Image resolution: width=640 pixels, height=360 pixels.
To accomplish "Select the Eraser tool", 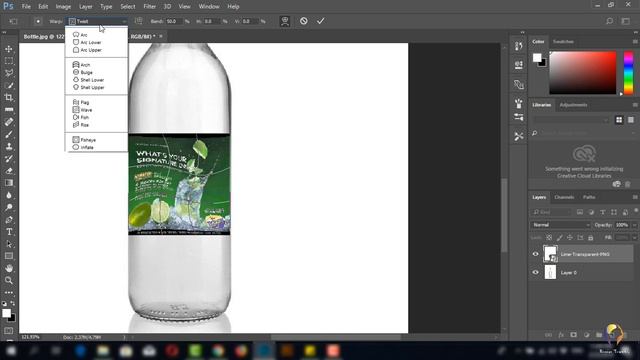I will [x=9, y=171].
